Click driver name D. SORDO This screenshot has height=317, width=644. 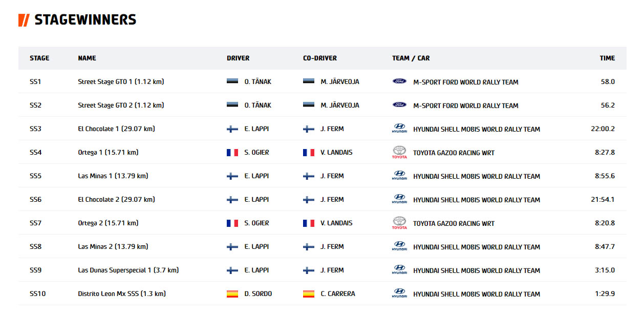pyautogui.click(x=258, y=293)
